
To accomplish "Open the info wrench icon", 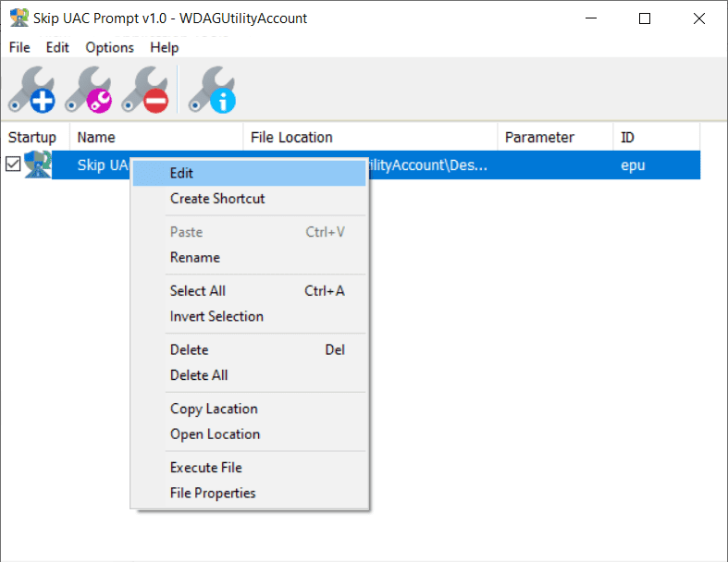I will pos(212,90).
